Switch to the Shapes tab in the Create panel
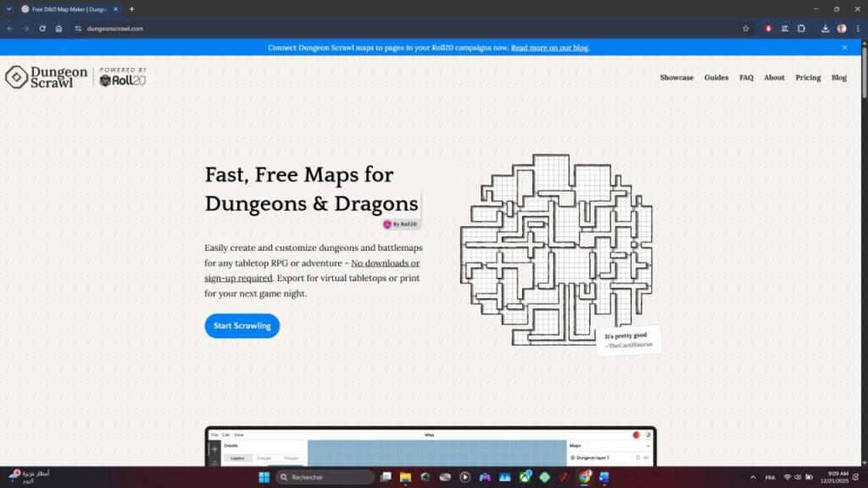The height and width of the screenshot is (488, 868). [x=292, y=457]
